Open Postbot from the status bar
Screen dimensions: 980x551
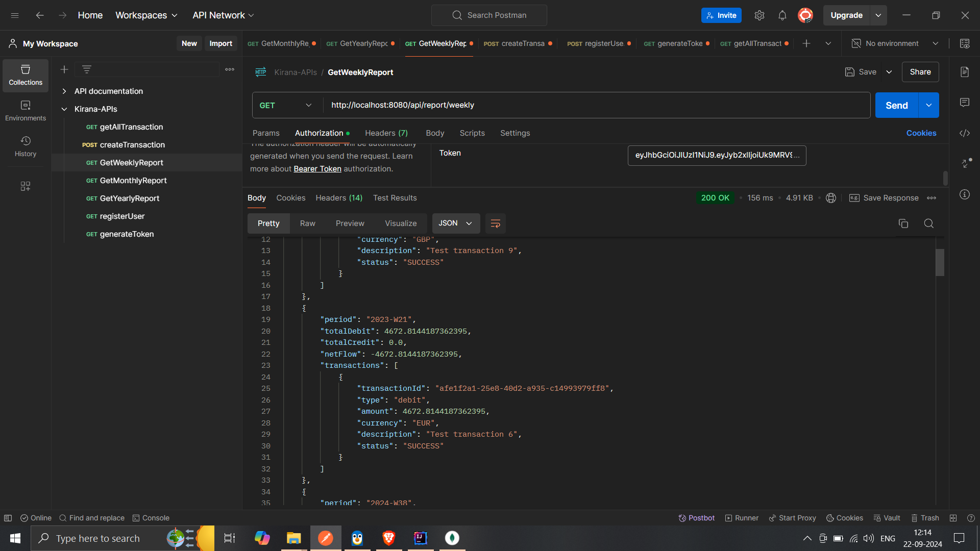[696, 518]
